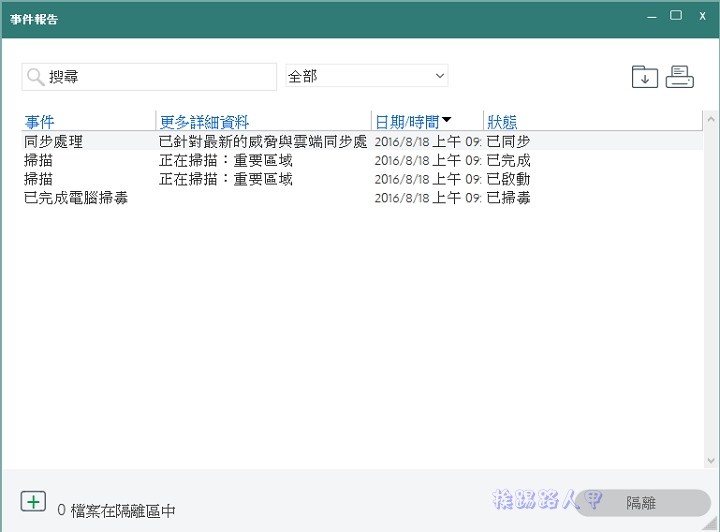Click the 0 檔案在隔離區中 text
This screenshot has width=720, height=532.
pos(116,510)
